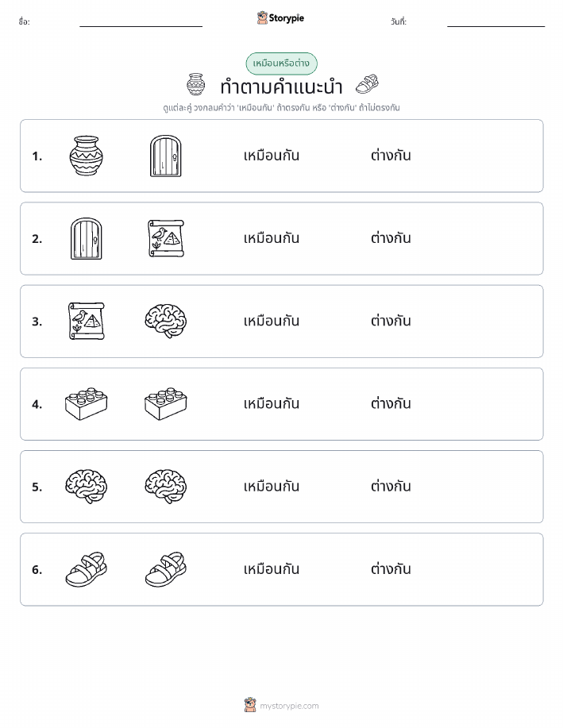The height and width of the screenshot is (728, 563).
Task: Click the brain picture in row 3
Action: 166,321
